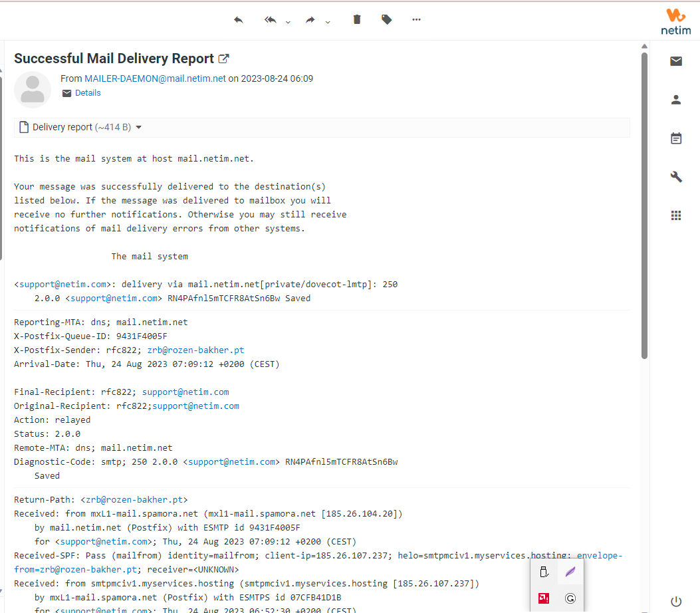Click the Reply arrow icon

pos(239,20)
